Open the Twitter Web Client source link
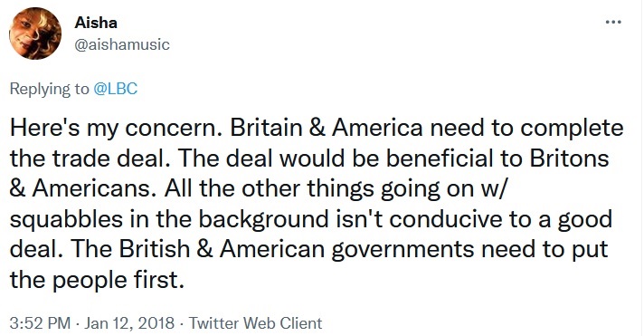Image resolution: width=644 pixels, height=336 pixels. click(255, 323)
